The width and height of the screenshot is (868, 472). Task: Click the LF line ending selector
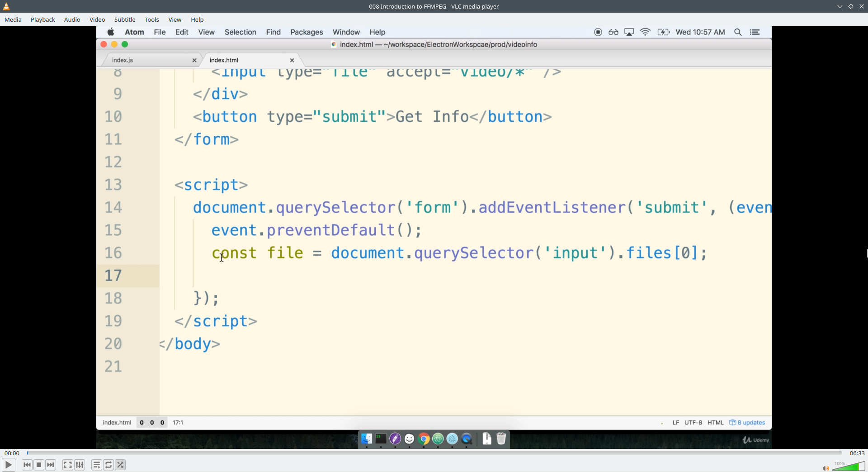tap(676, 423)
